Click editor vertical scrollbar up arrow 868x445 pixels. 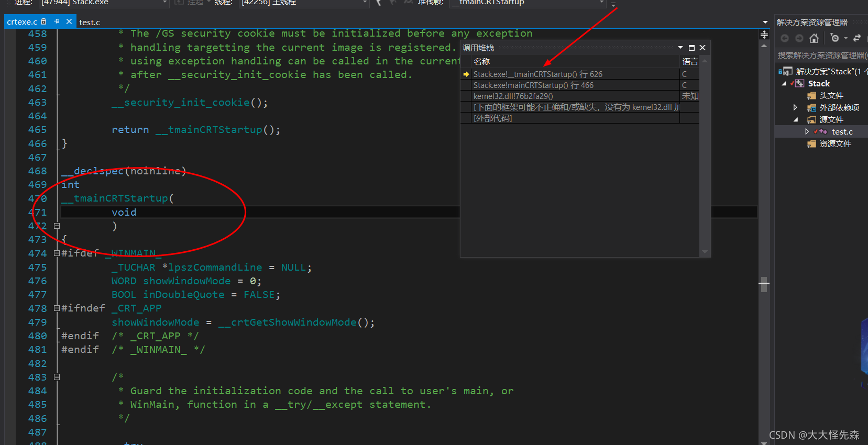(764, 46)
